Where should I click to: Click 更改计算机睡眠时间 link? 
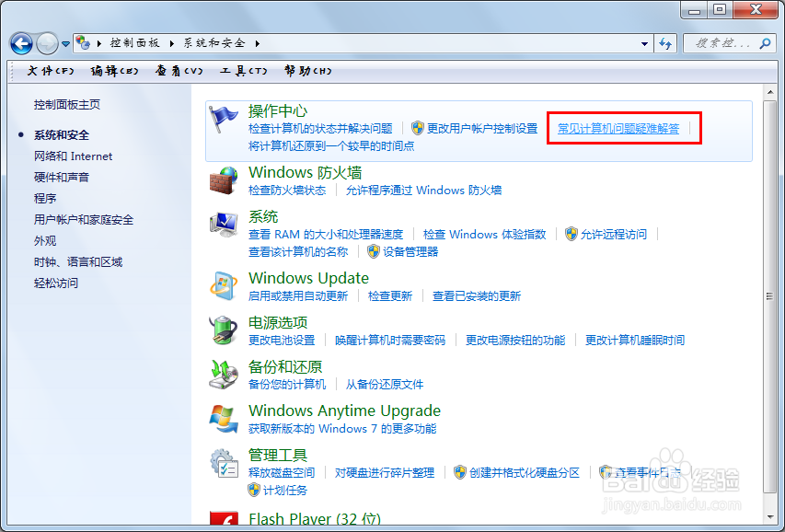[635, 341]
